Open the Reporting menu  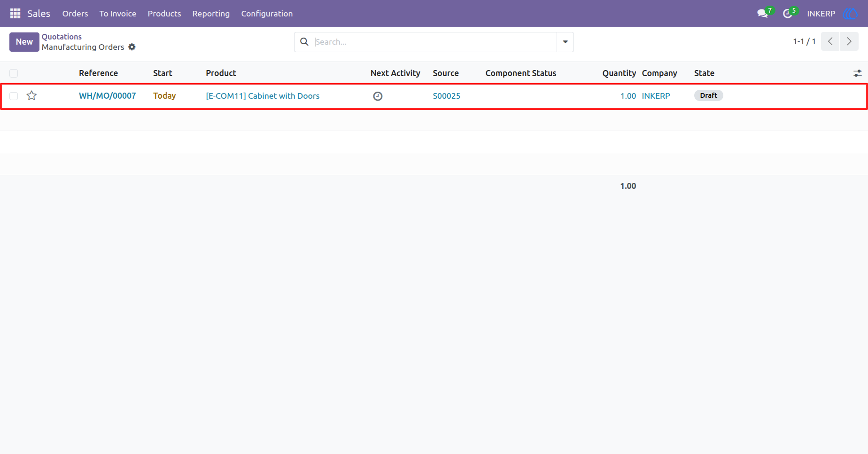click(211, 14)
